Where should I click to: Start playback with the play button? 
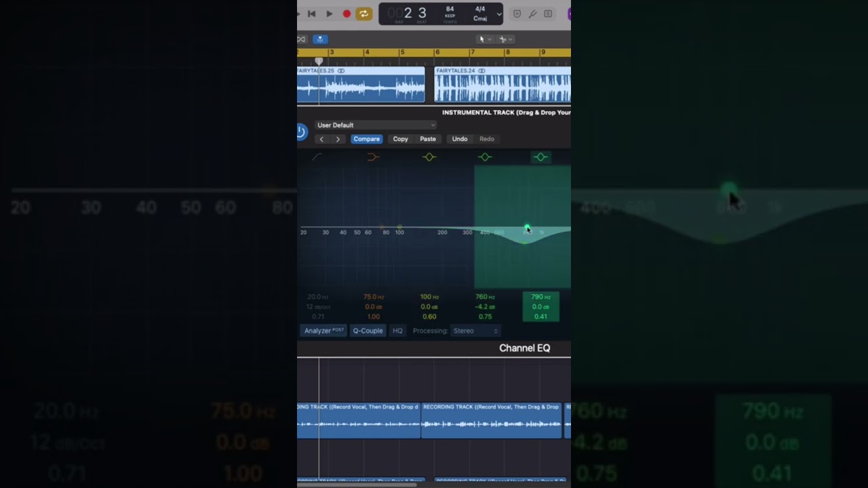pyautogui.click(x=330, y=14)
